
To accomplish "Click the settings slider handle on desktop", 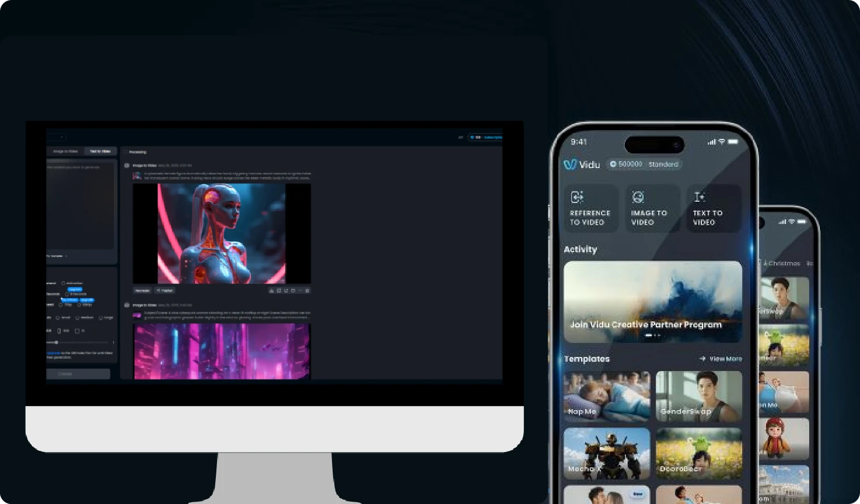I will tap(57, 342).
